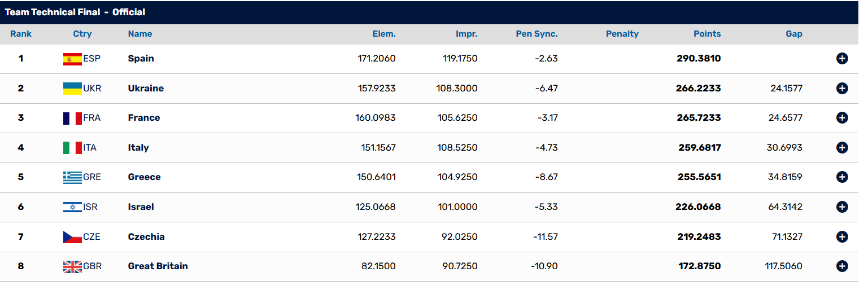Open France's score breakdown plus icon
The height and width of the screenshot is (307, 868).
click(x=842, y=118)
